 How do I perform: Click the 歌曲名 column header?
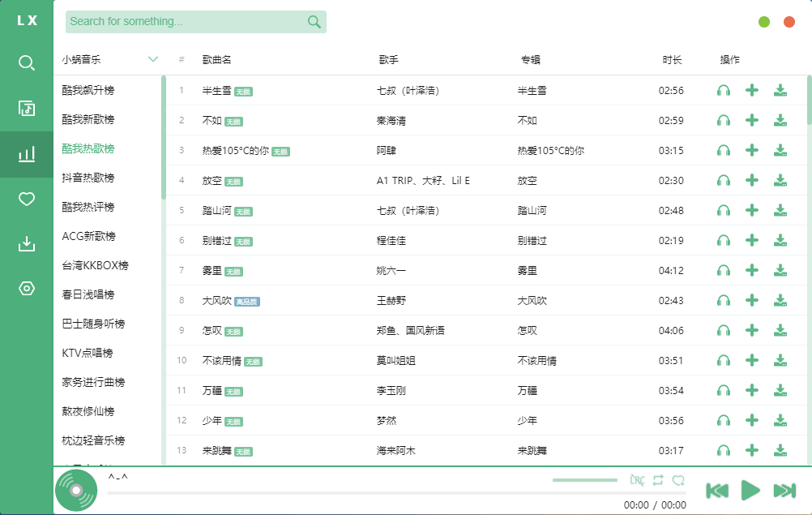point(216,59)
